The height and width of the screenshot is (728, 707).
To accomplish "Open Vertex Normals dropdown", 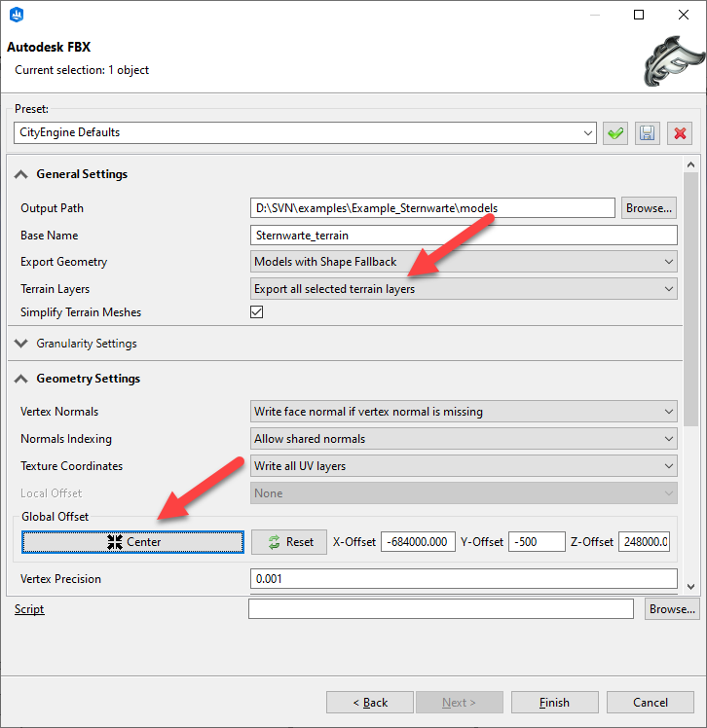I will pyautogui.click(x=464, y=412).
